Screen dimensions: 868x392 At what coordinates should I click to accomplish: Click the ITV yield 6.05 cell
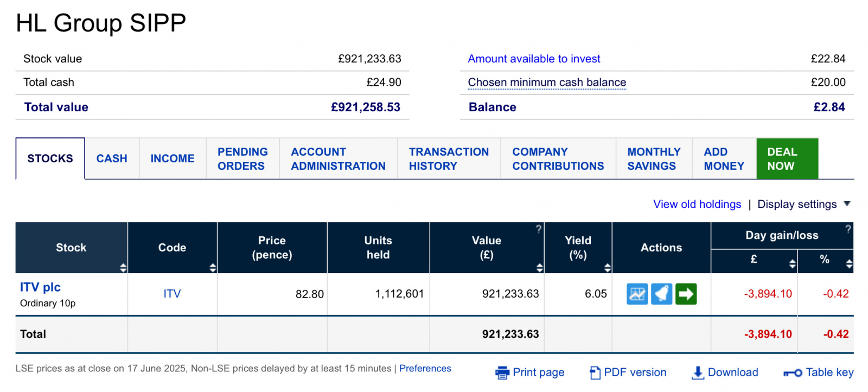(x=578, y=294)
